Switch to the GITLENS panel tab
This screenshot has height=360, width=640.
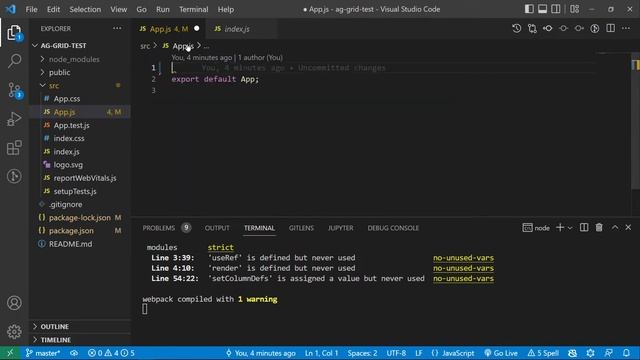[x=301, y=228]
